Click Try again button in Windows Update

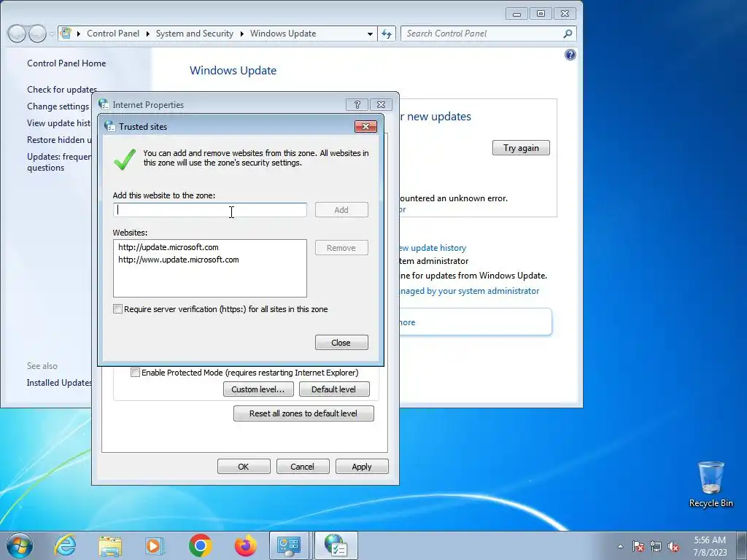[x=521, y=147]
